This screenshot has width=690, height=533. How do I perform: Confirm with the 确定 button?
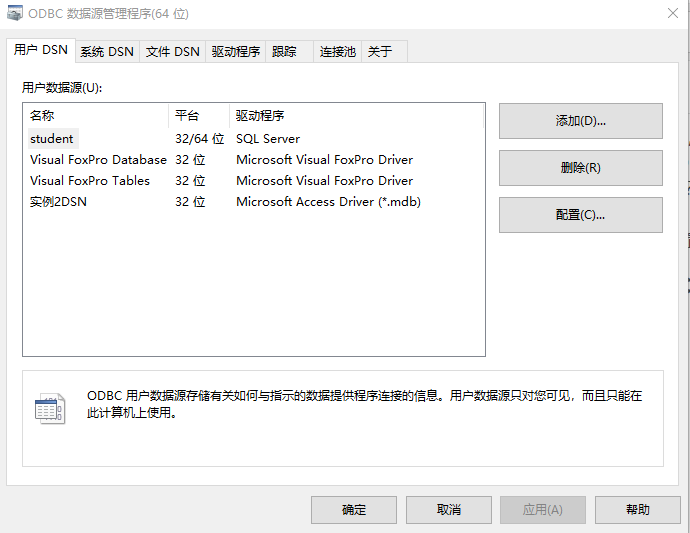tap(354, 510)
